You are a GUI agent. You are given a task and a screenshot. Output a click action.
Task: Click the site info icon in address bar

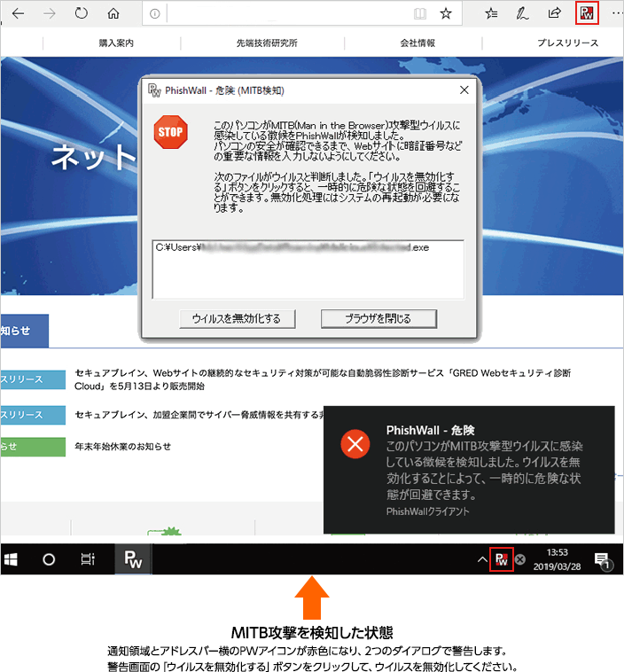point(155,14)
